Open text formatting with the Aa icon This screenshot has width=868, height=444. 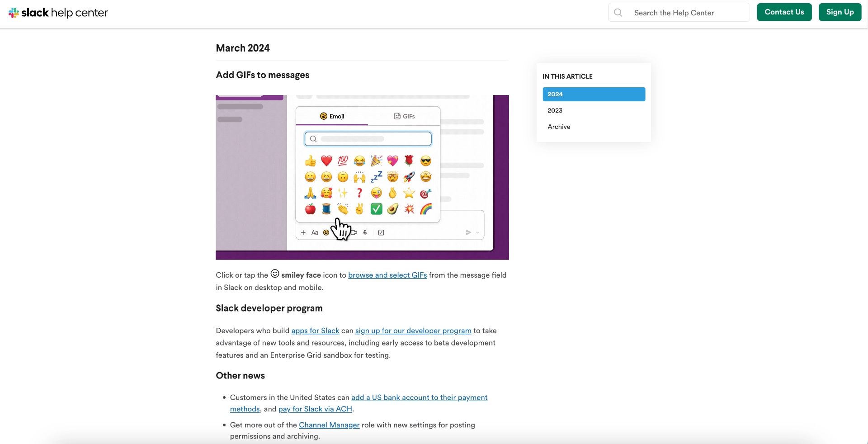click(315, 232)
